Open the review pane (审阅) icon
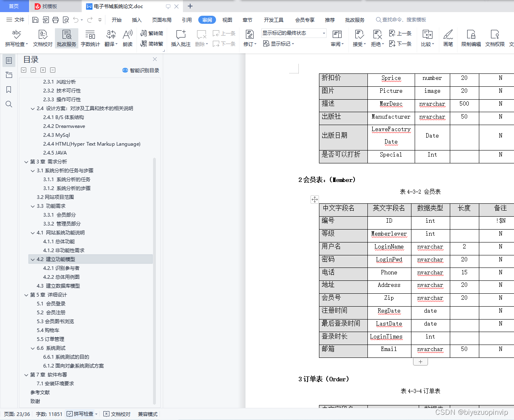The height and width of the screenshot is (420, 514). [x=337, y=35]
